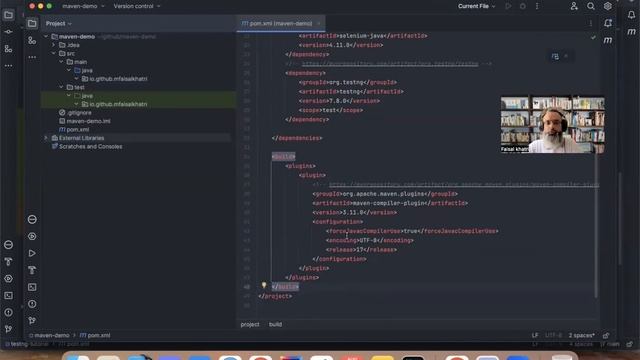Select Scratches and Consoles in the Project tree
This screenshot has width=640, height=360.
(90, 147)
